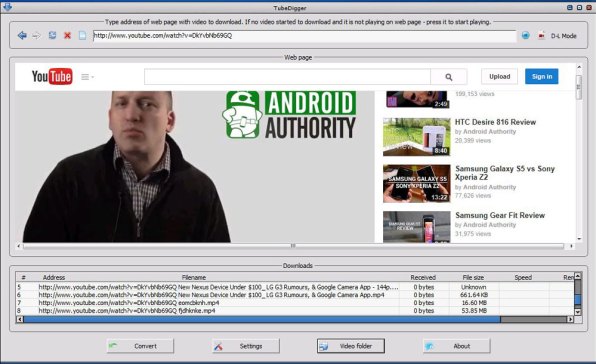Image resolution: width=596 pixels, height=364 pixels.
Task: Click the back navigation arrow icon
Action: pyautogui.click(x=22, y=36)
